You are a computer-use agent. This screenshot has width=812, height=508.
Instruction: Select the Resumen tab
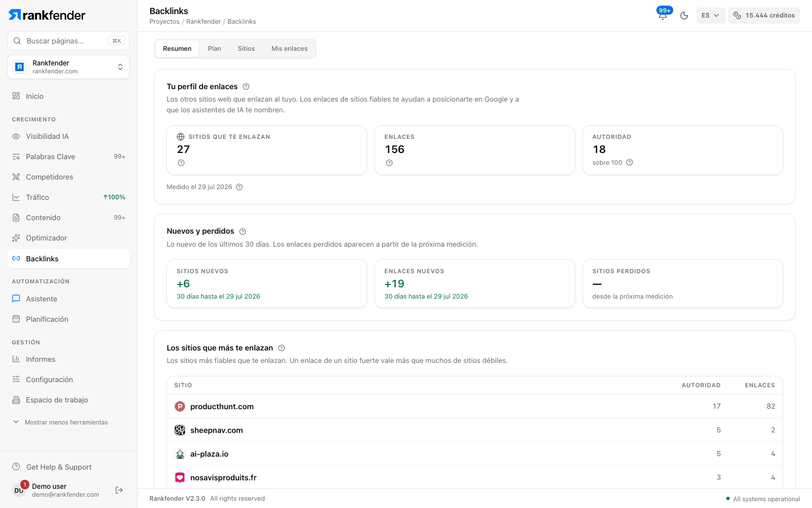177,49
